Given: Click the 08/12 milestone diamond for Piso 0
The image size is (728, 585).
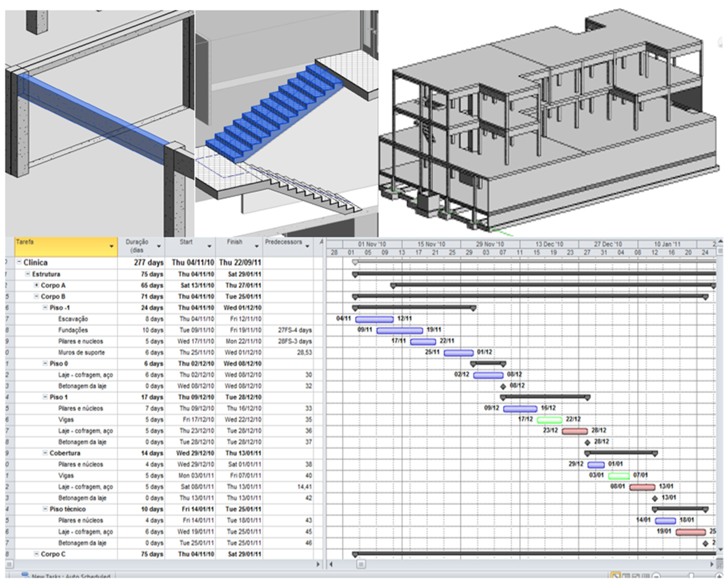Looking at the screenshot, I should (503, 386).
